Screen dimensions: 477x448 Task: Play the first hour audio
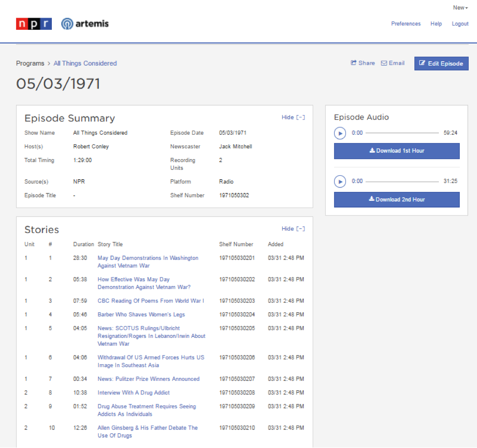coord(340,133)
